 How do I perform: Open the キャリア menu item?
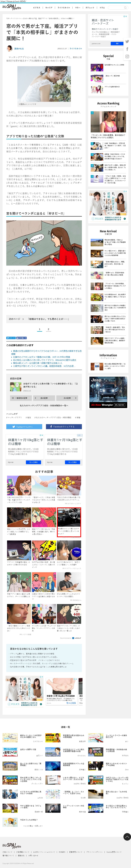pos(49,7)
